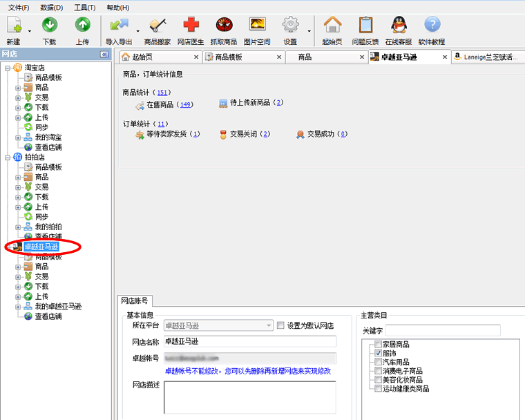Expand 我的淘宝 tree node

click(x=18, y=138)
